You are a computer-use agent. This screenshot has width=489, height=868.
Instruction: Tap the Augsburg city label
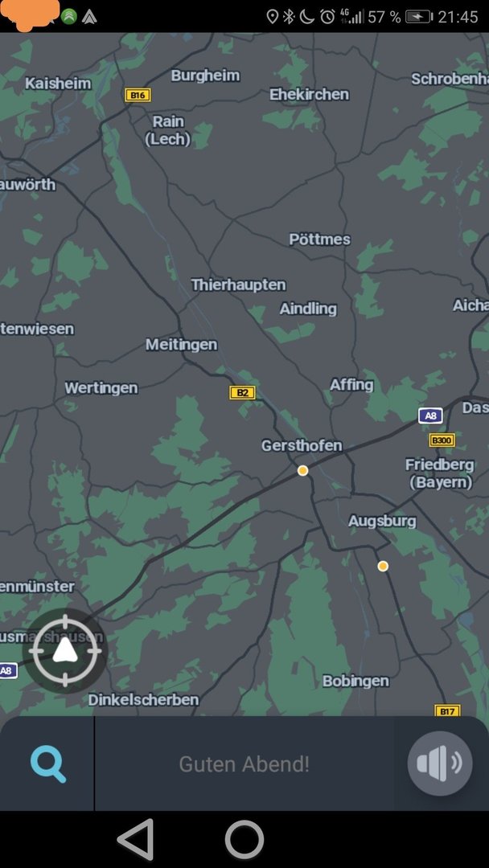[382, 521]
